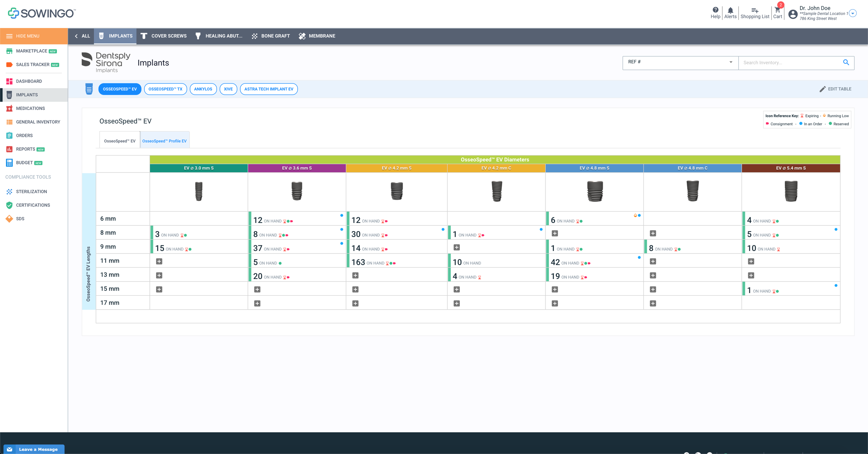Switch to Membrane tab
The width and height of the screenshot is (868, 454).
click(x=317, y=36)
